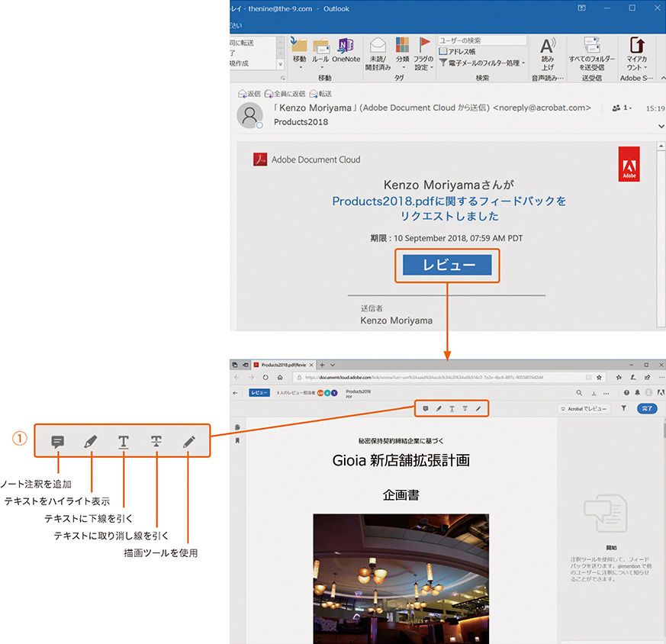Screen dimensions: 666x644
Task: Click the blue レビュー button in email
Action: pyautogui.click(x=447, y=265)
